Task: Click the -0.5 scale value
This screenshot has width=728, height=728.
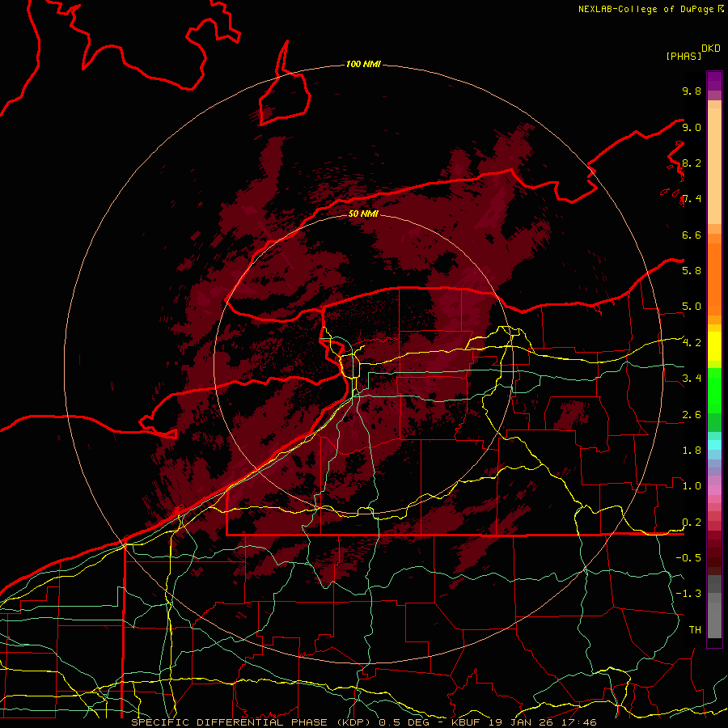Action: [x=688, y=557]
